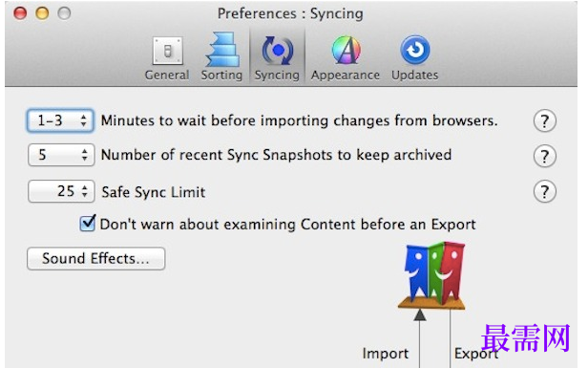Toggle Don't warn about examining Content checkbox
The image size is (588, 368).
click(88, 224)
